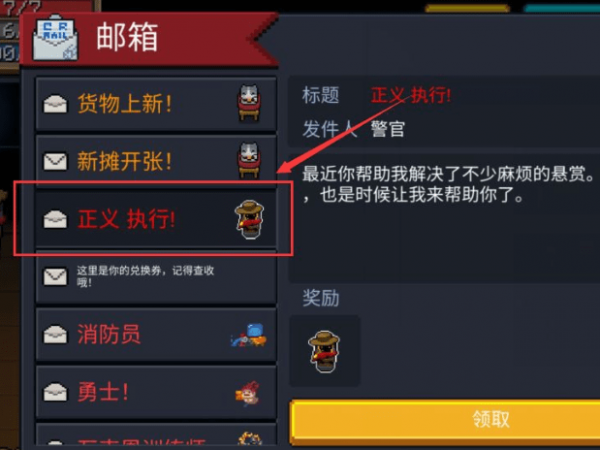The image size is (600, 450).
Task: Open the 货物上新! mail
Action: (x=156, y=104)
